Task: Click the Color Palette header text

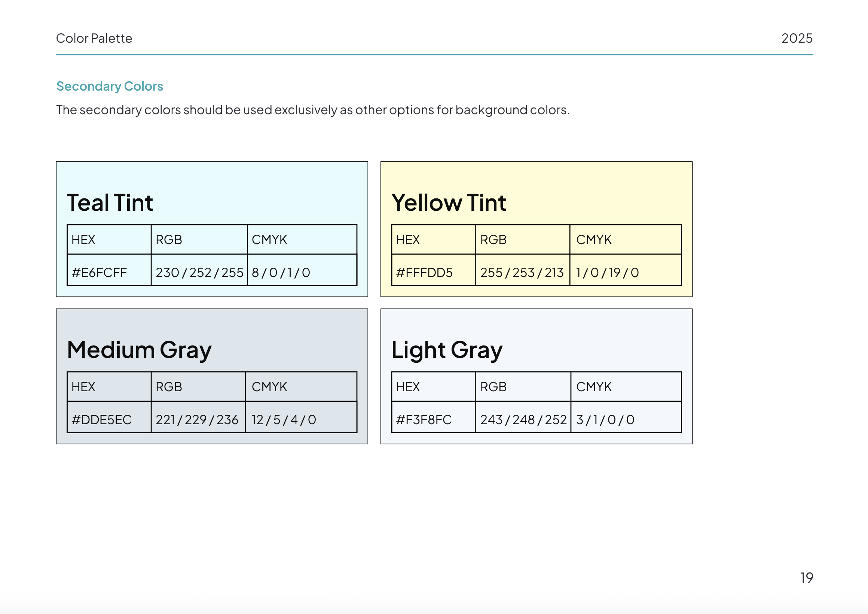Action: [94, 38]
